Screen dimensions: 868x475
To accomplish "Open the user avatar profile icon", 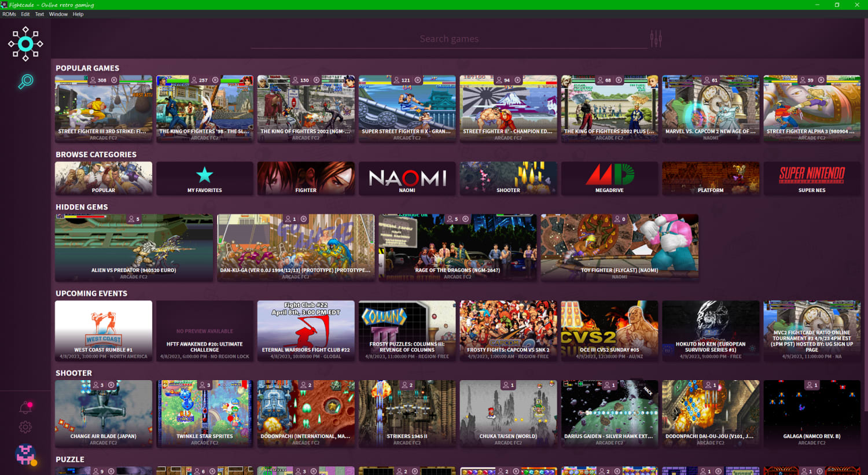I will click(25, 455).
